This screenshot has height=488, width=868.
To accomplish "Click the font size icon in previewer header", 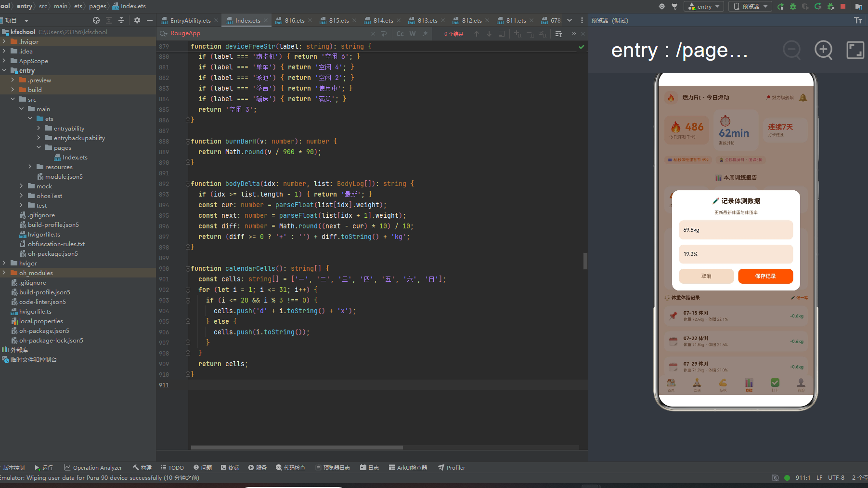I will [x=858, y=20].
